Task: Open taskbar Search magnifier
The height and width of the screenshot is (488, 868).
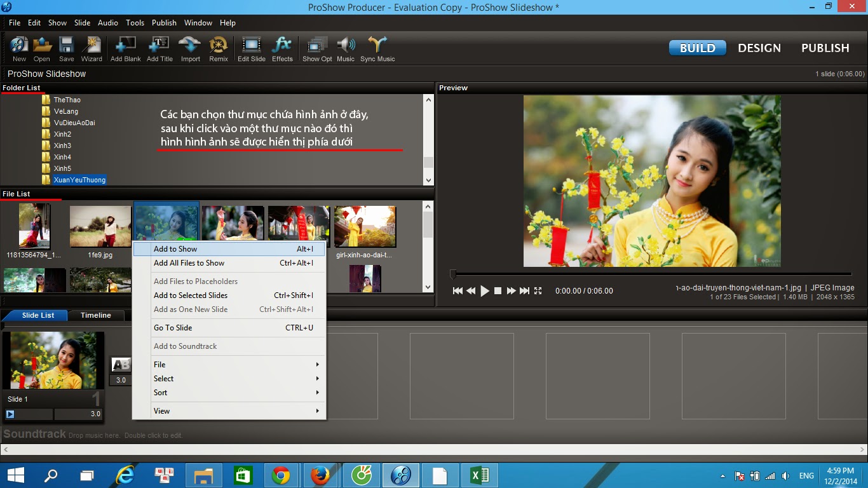Action: [x=51, y=475]
